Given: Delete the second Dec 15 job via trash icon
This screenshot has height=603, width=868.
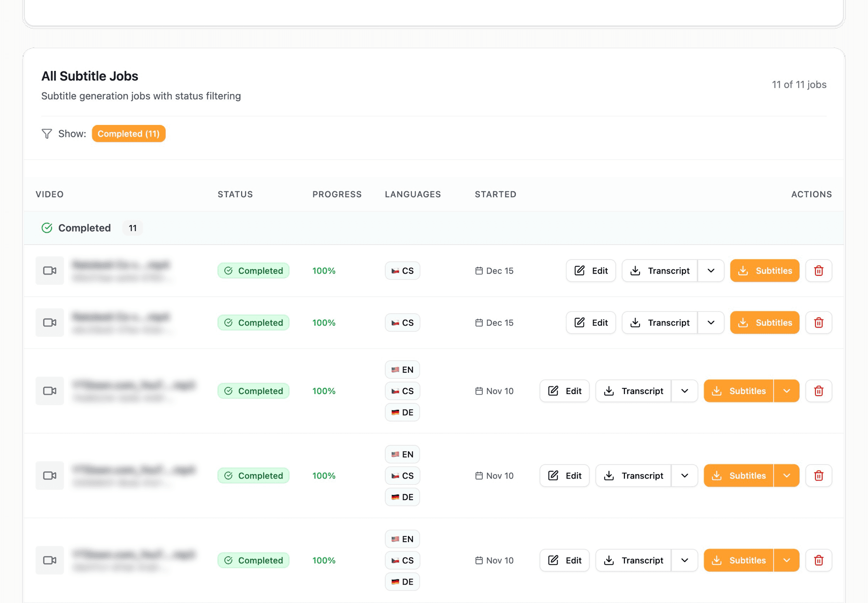Looking at the screenshot, I should pos(818,323).
